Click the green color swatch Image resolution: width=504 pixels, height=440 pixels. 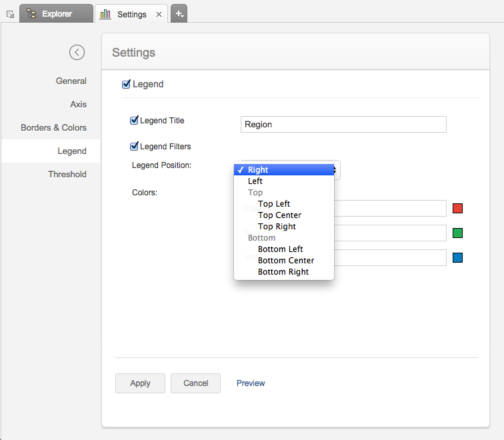(x=457, y=233)
